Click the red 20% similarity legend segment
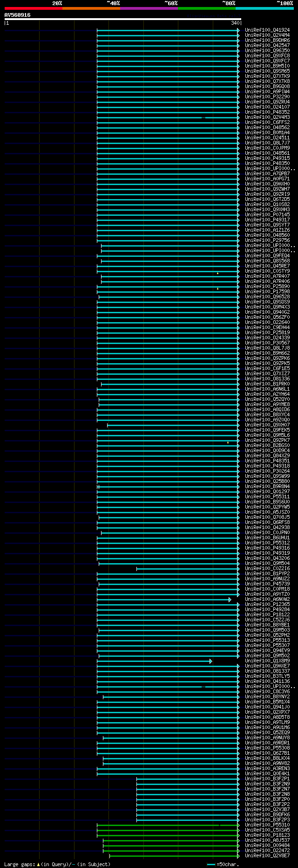Image resolution: width=298 pixels, height=868 pixels. click(34, 8)
